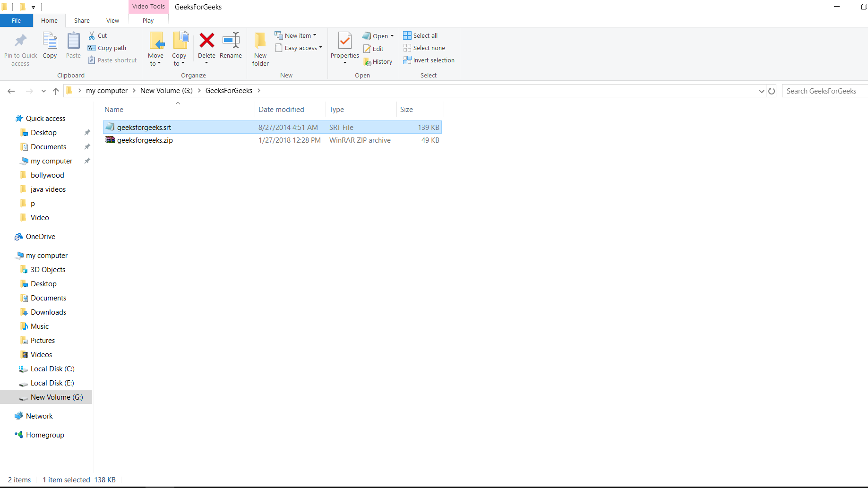Click GeeksForGeeks breadcrumb segment

point(229,90)
